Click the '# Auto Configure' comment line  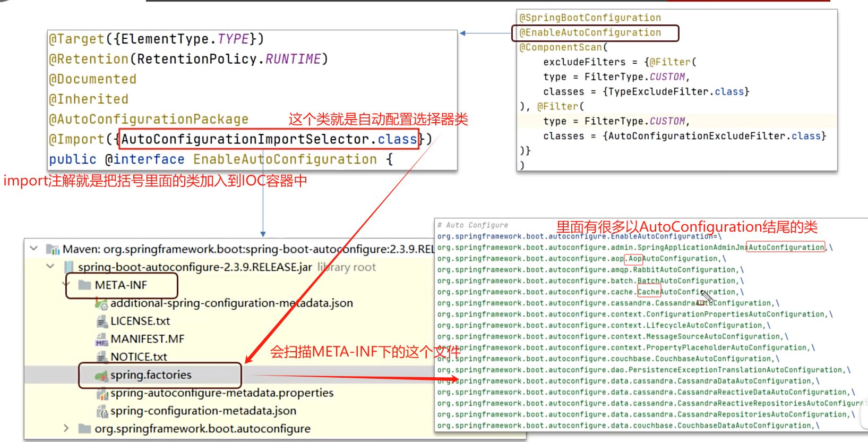[472, 225]
